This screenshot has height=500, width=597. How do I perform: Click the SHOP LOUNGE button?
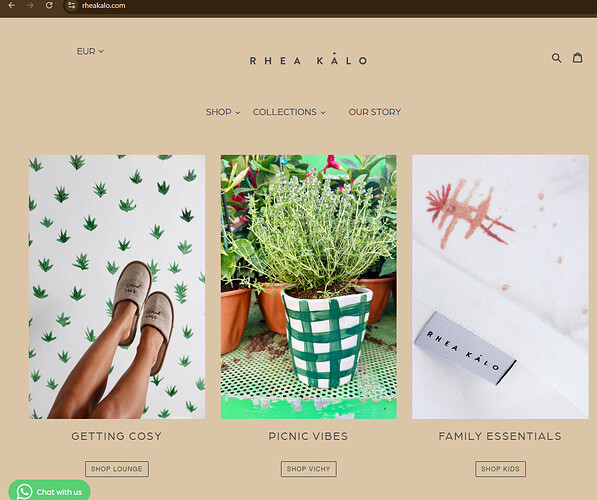(x=117, y=469)
